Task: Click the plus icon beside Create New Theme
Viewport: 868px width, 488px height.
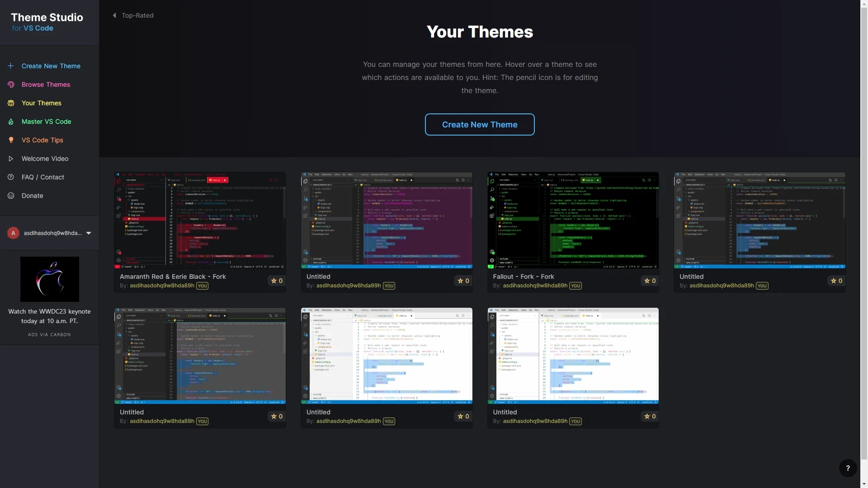Action: coord(11,66)
